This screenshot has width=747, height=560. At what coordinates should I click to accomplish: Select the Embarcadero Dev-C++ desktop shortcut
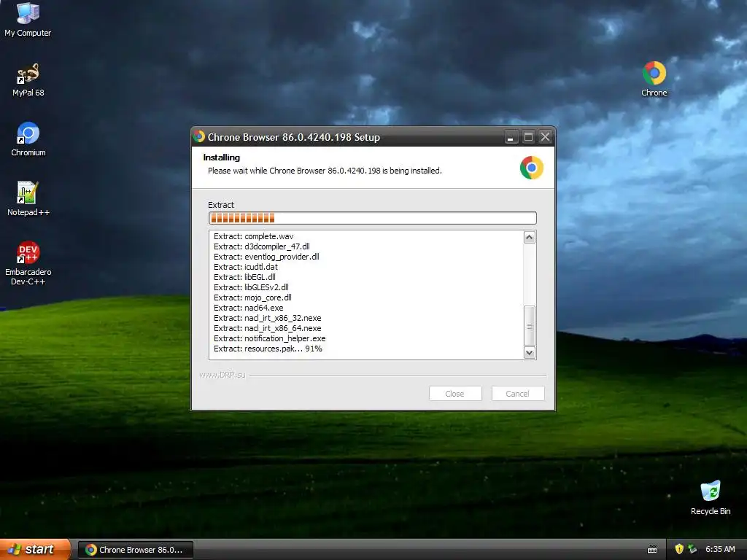click(28, 263)
